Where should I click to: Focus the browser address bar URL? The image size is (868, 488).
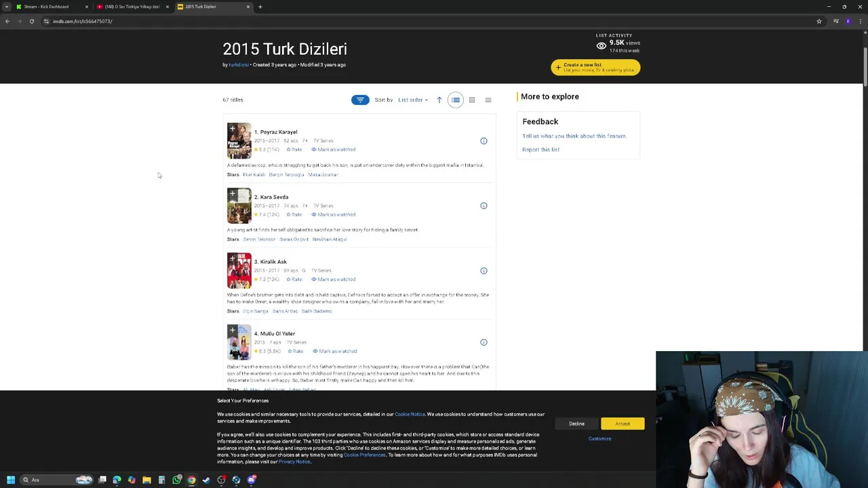click(x=83, y=21)
